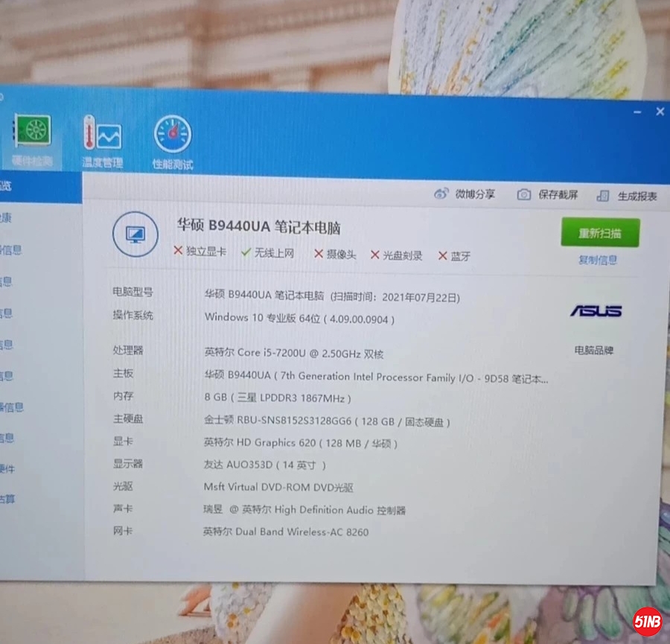670x644 pixels.
Task: Click the 光盘刻录 status indicator
Action: (396, 255)
